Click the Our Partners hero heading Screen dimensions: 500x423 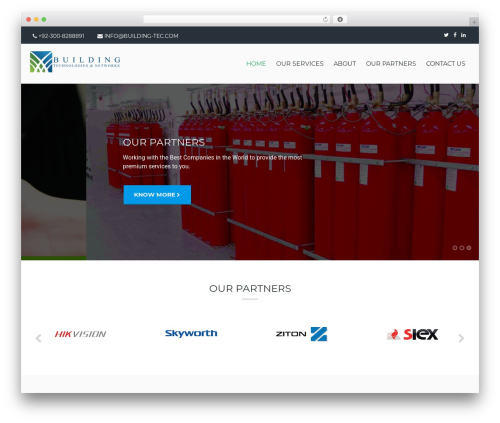click(x=164, y=142)
